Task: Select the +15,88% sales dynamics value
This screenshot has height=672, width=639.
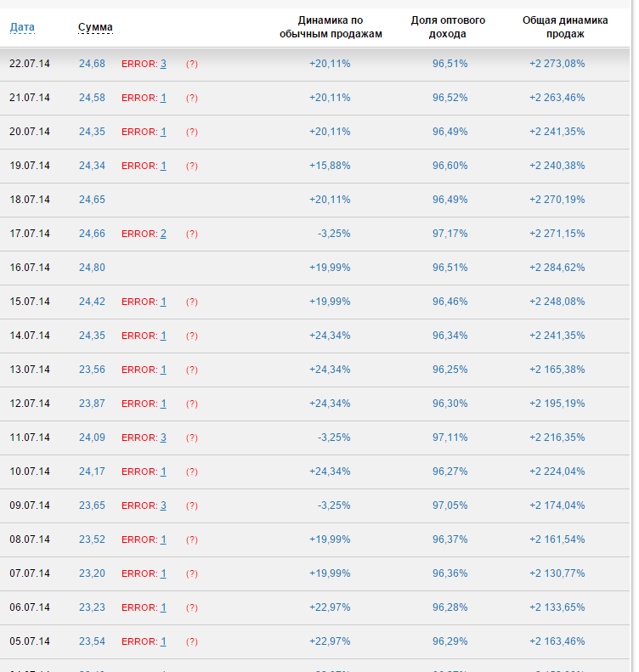Action: tap(330, 166)
